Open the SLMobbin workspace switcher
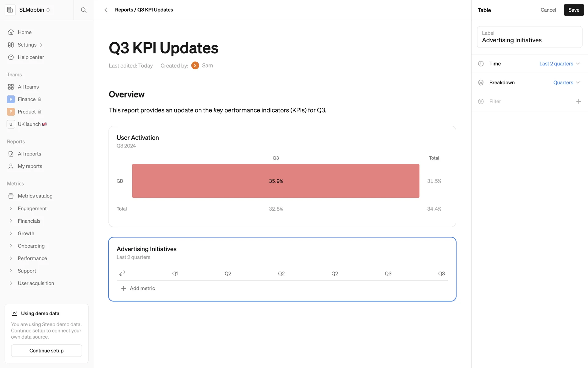The image size is (588, 368). 34,10
